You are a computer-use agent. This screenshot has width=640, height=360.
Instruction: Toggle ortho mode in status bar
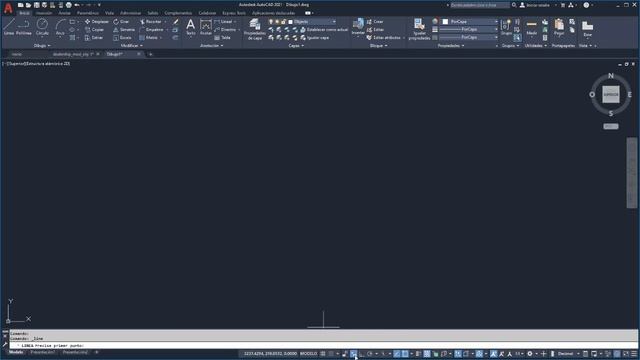click(x=362, y=354)
